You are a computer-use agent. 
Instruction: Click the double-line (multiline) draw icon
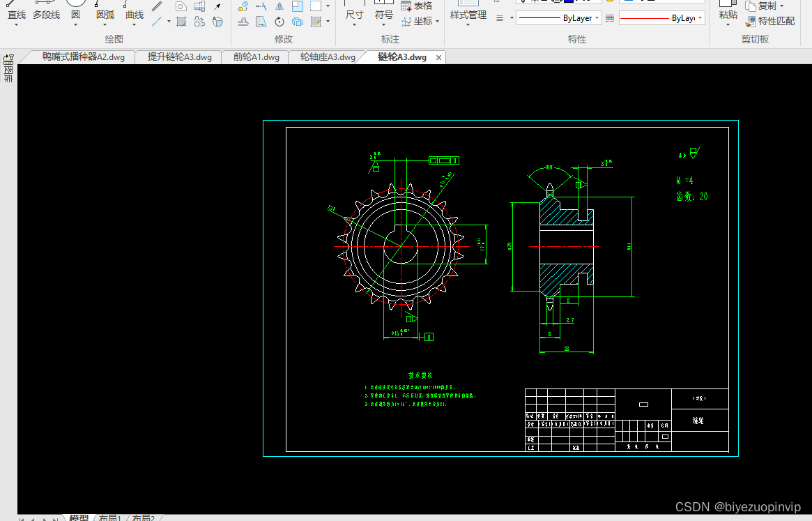point(157,6)
